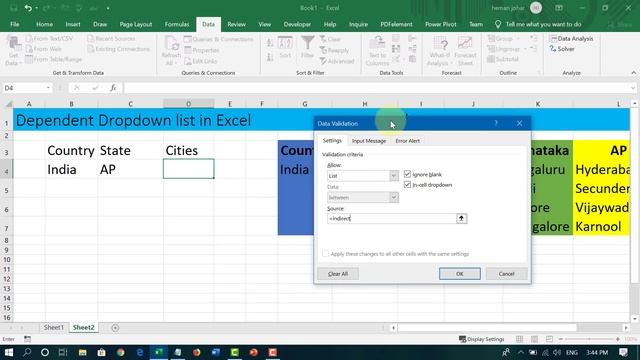
Task: Click the formula bar cancel X
Action: coord(77,88)
